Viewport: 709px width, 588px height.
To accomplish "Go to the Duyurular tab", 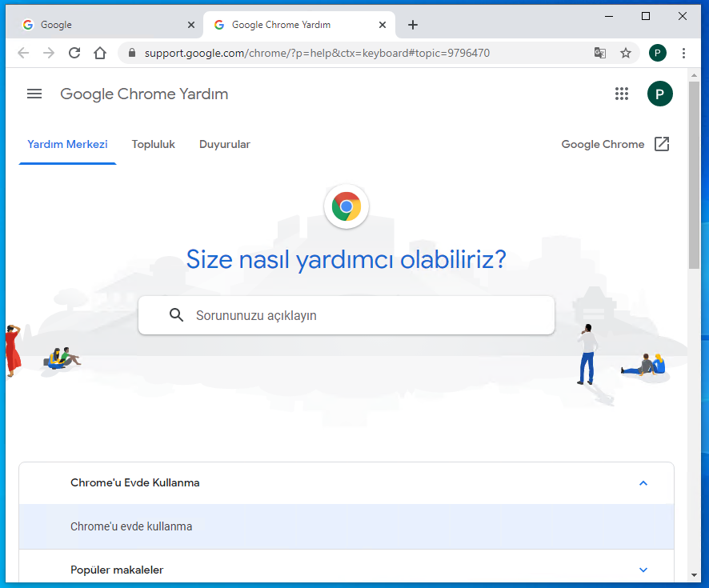I will click(x=225, y=144).
